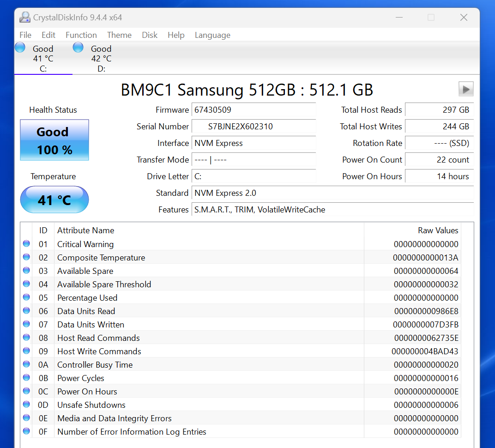This screenshot has height=448, width=495.
Task: Click status orb for Unsafe Shutdowns row
Action: pos(26,404)
